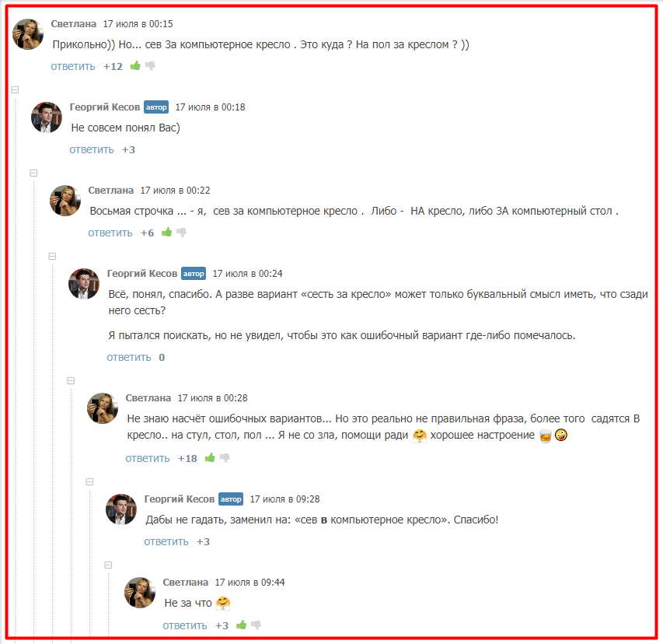663x644 pixels.
Task: Collapse replies below 'Не совсем понял Вас'
Action: (34, 173)
